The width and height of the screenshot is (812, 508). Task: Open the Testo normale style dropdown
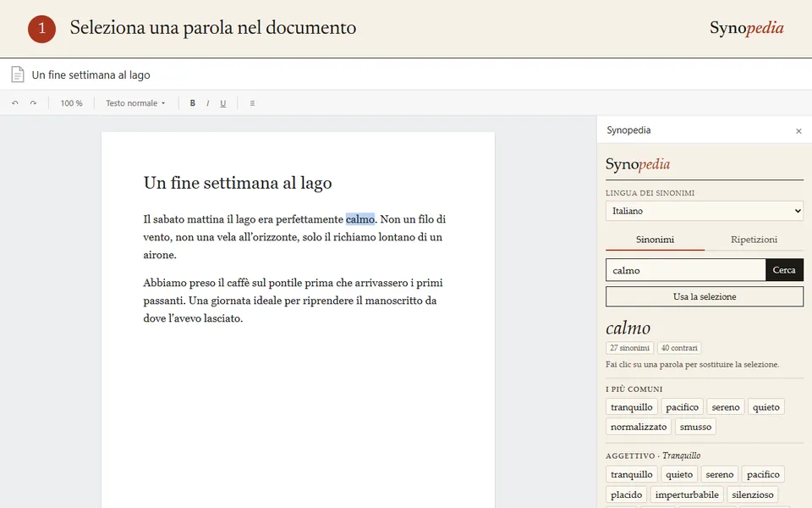(x=135, y=103)
